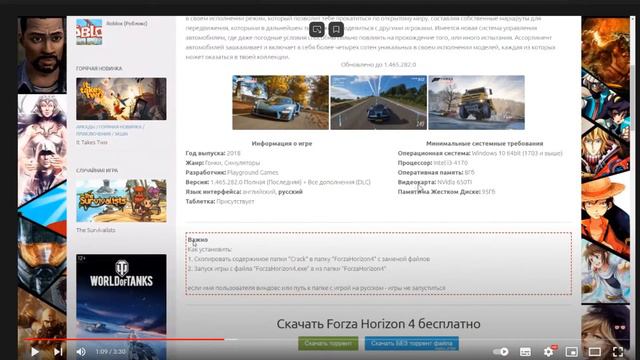Click the video time display 1:09

click(x=111, y=351)
